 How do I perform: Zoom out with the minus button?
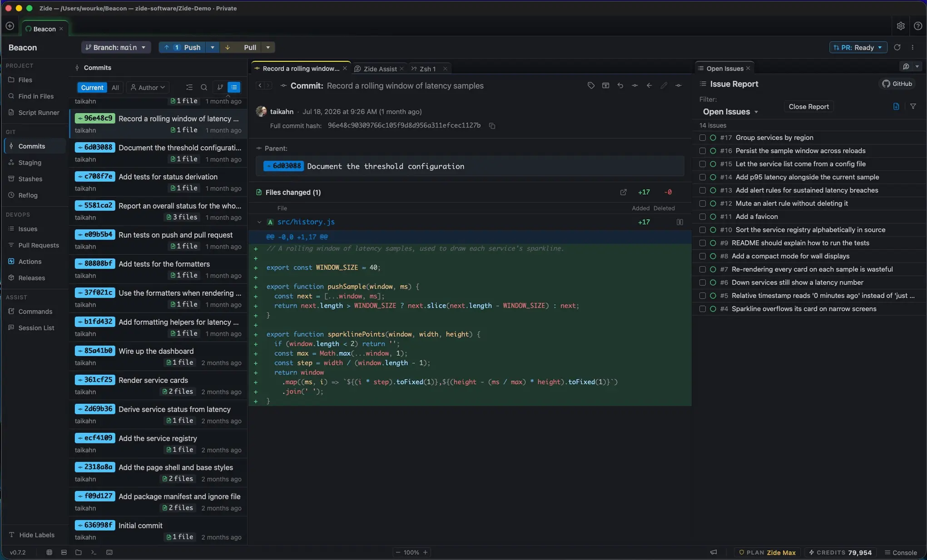click(398, 552)
